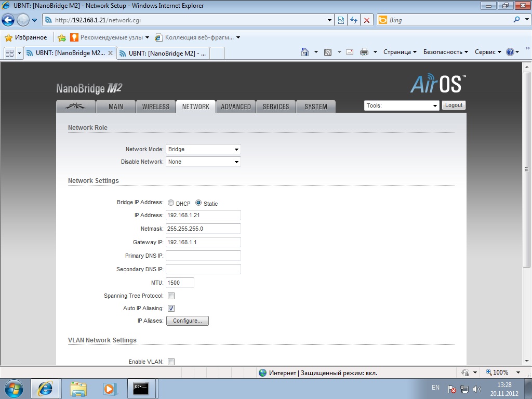Image resolution: width=532 pixels, height=399 pixels.
Task: Open the command prompt taskbar icon
Action: pyautogui.click(x=141, y=388)
